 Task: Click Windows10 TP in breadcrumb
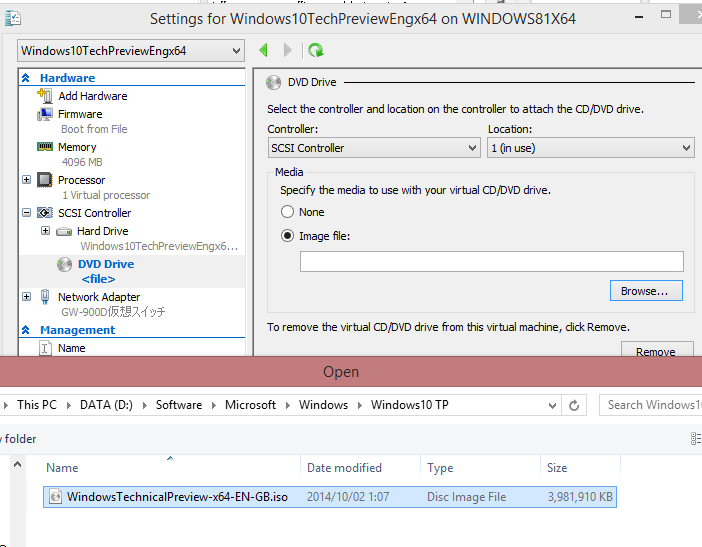(410, 405)
